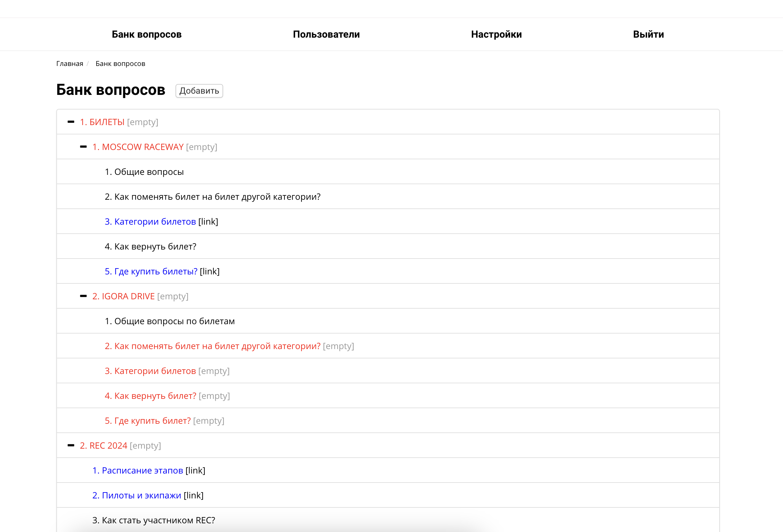Open the Пилоты и экипажи link
783x532 pixels.
pyautogui.click(x=137, y=495)
